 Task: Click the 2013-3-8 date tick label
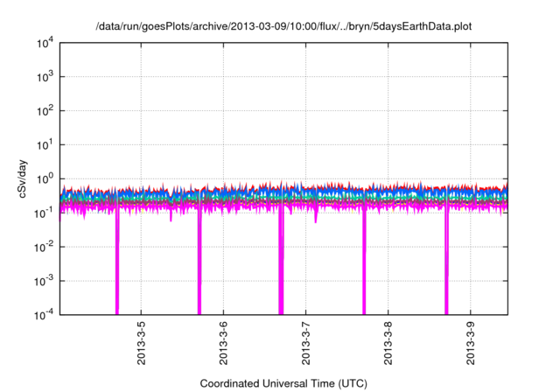(388, 343)
